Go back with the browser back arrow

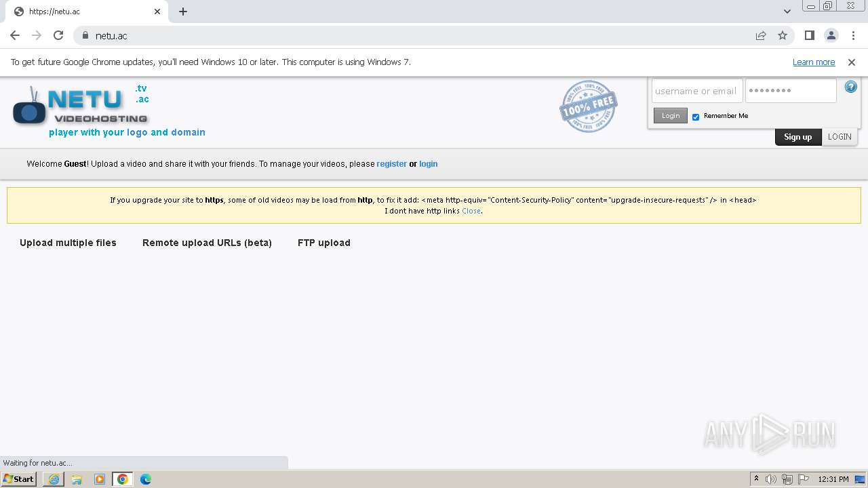(15, 35)
